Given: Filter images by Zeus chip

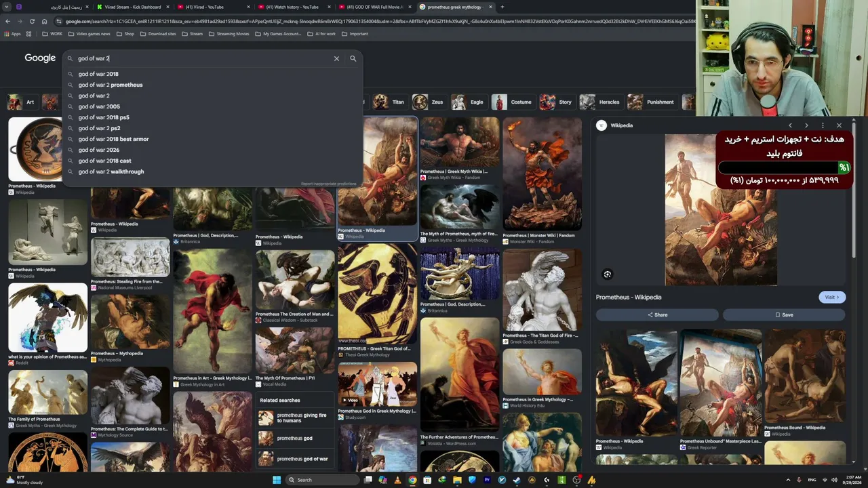Looking at the screenshot, I should (429, 102).
